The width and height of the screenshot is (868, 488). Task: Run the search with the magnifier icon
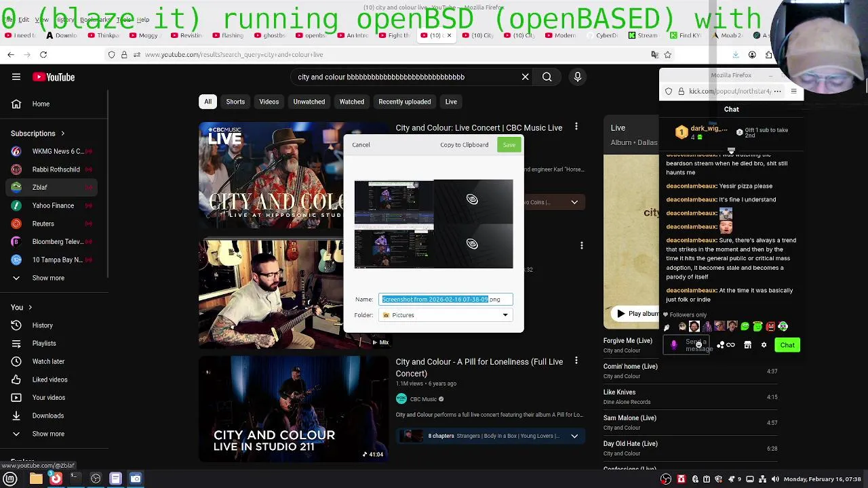pyautogui.click(x=547, y=77)
